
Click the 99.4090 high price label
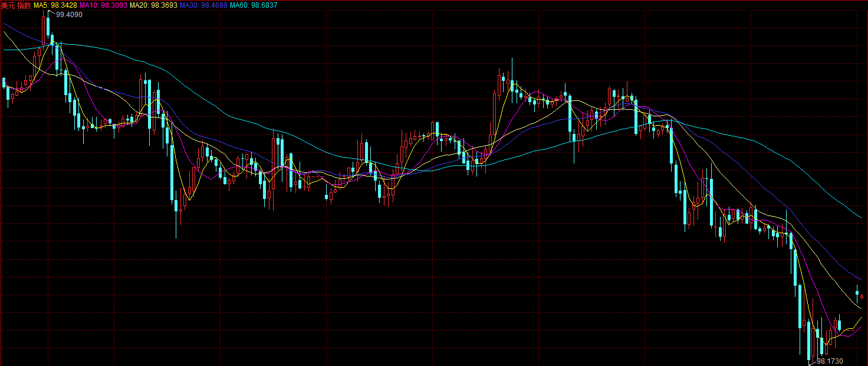click(69, 15)
